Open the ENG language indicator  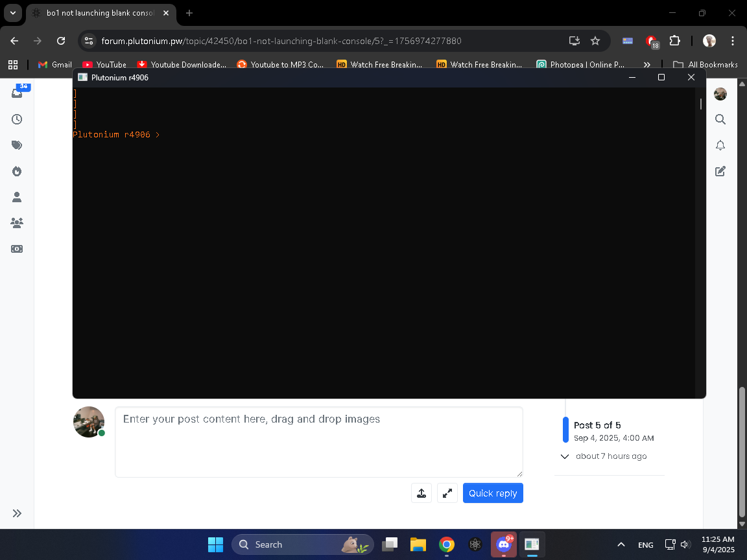(646, 544)
